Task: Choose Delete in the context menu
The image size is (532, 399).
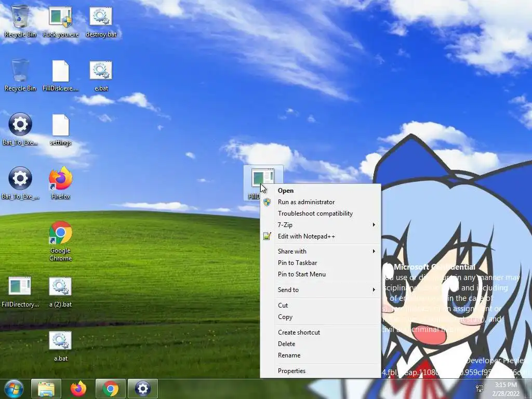Action: 321,344
